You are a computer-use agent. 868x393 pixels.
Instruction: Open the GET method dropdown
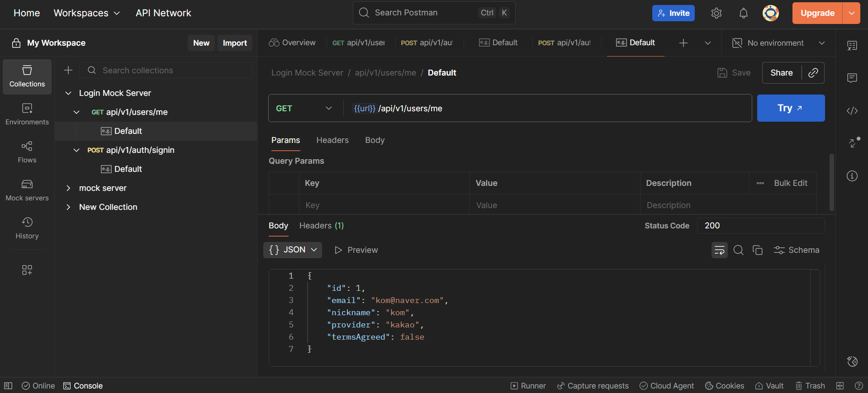point(304,108)
